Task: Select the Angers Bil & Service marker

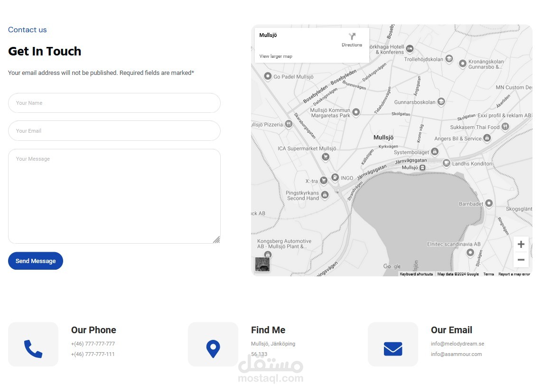Action: pos(487,138)
